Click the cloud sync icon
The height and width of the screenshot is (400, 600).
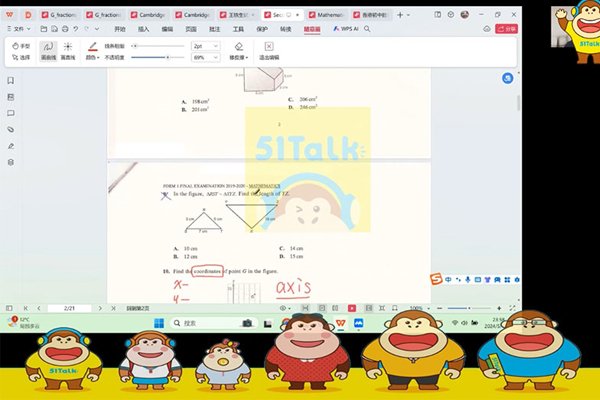(487, 29)
